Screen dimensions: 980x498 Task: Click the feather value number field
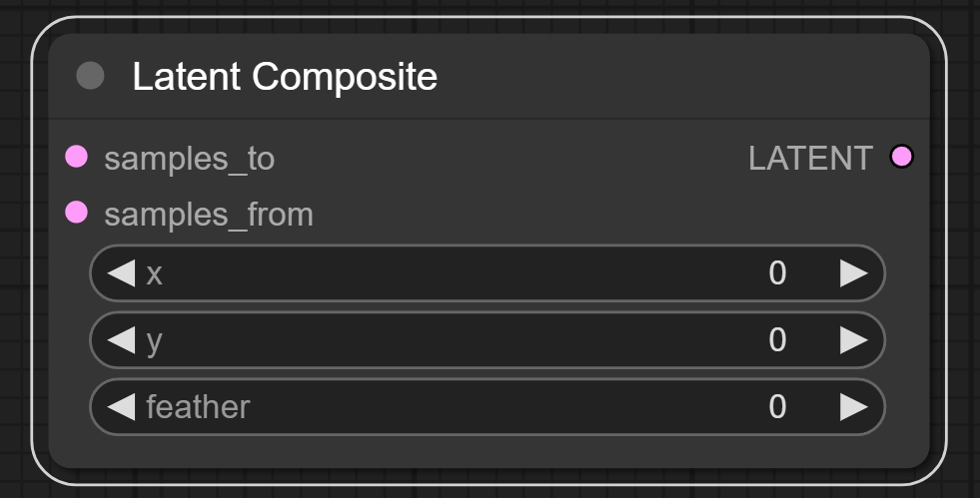777,407
